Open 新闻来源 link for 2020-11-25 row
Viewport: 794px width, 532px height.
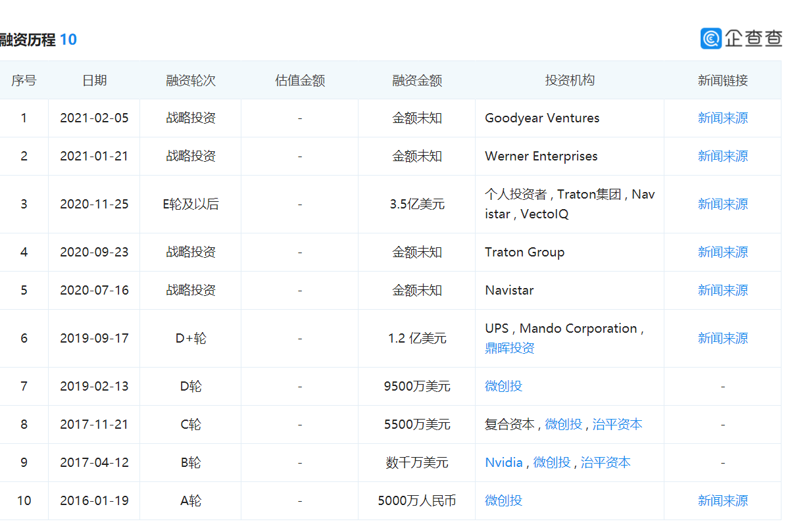tap(723, 205)
